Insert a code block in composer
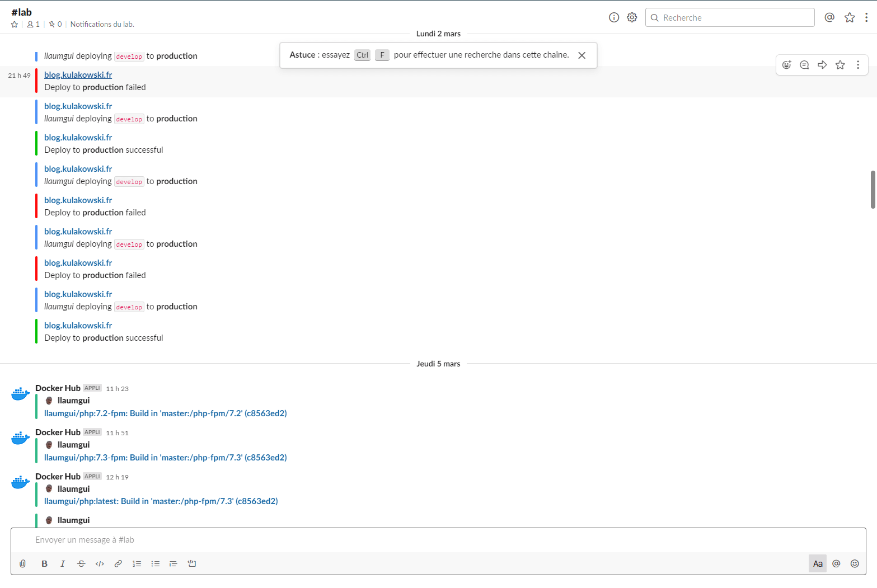 click(x=192, y=563)
